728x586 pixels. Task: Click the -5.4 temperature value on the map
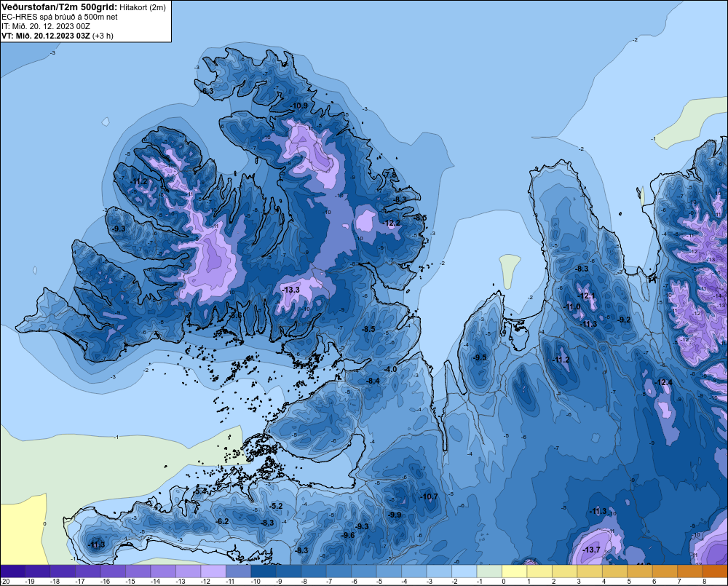(x=200, y=491)
